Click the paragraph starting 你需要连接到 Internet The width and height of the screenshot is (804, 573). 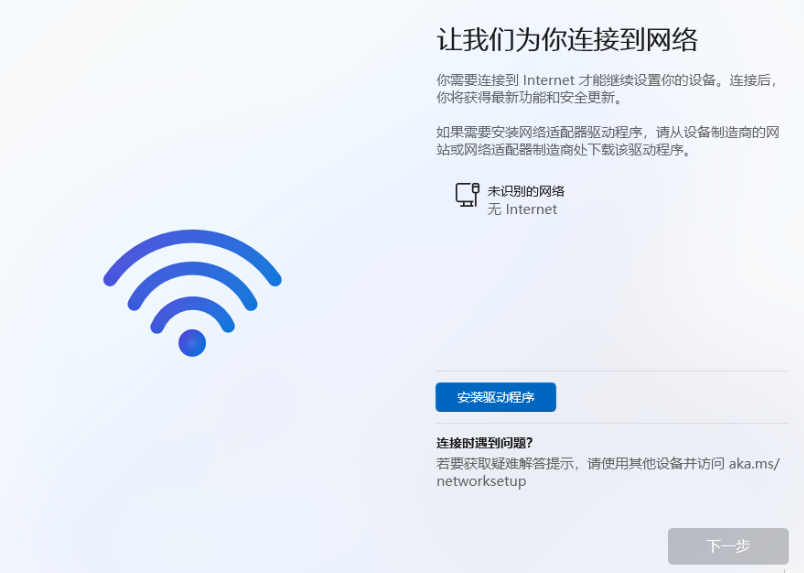608,88
